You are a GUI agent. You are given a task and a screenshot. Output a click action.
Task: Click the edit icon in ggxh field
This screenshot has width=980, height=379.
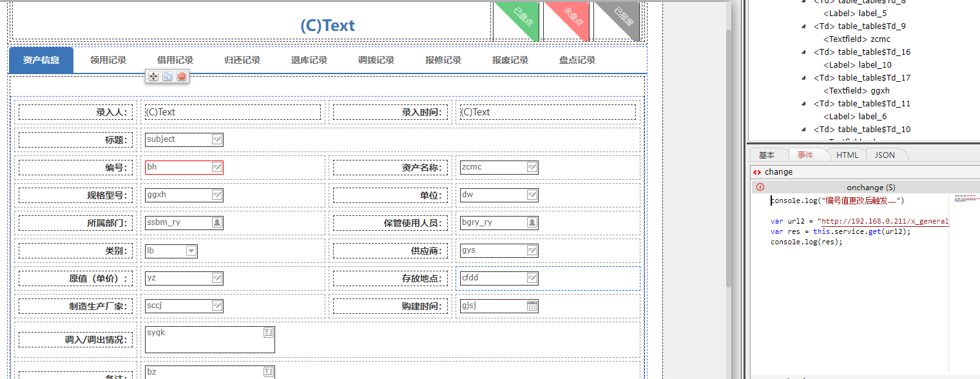point(217,195)
